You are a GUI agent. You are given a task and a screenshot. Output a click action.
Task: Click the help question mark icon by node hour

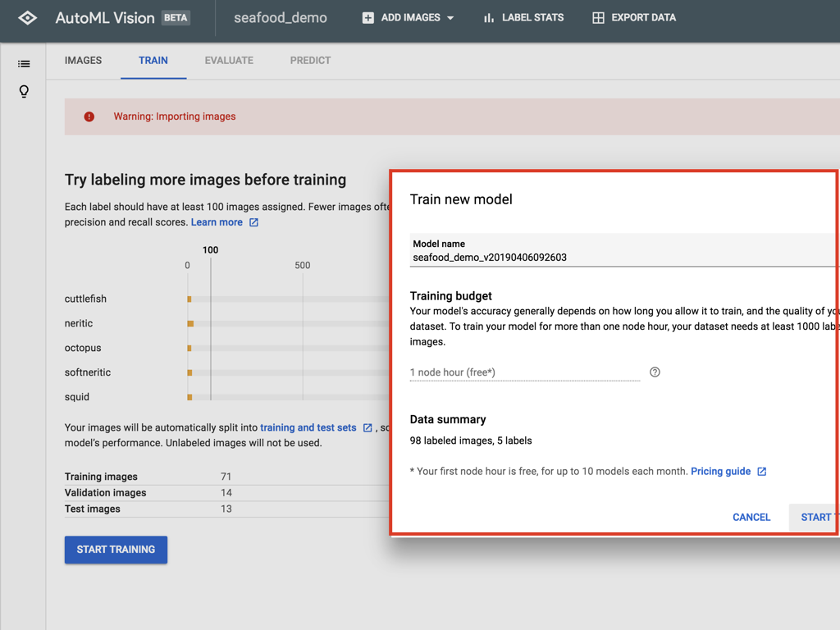(x=655, y=372)
